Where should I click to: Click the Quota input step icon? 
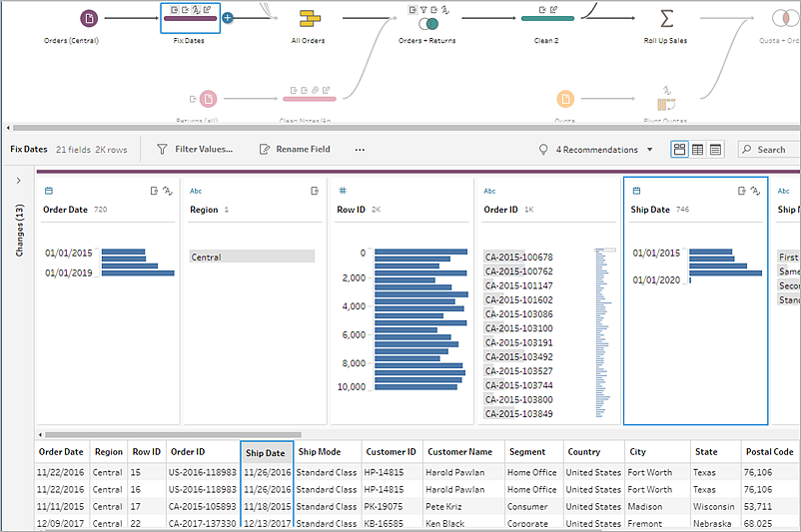pyautogui.click(x=565, y=99)
